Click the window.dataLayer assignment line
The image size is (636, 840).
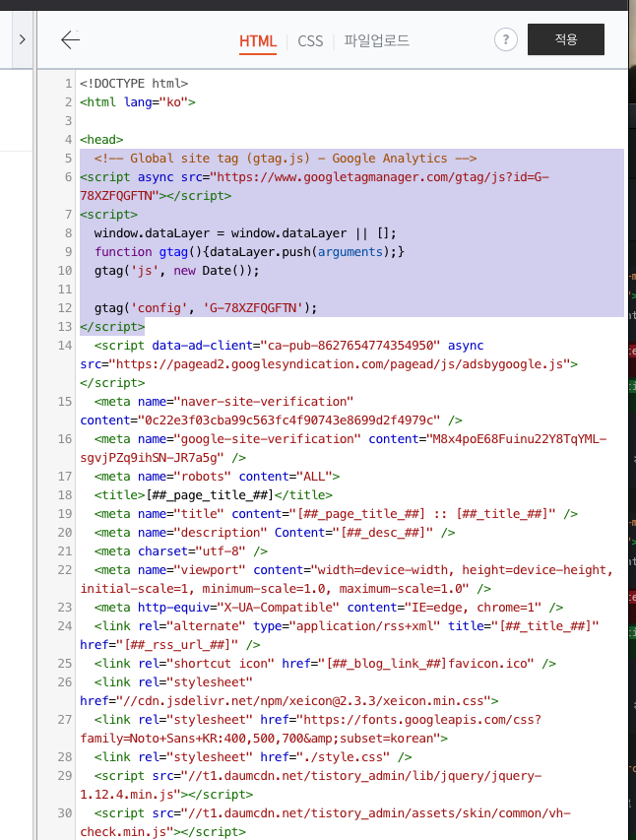tap(245, 233)
